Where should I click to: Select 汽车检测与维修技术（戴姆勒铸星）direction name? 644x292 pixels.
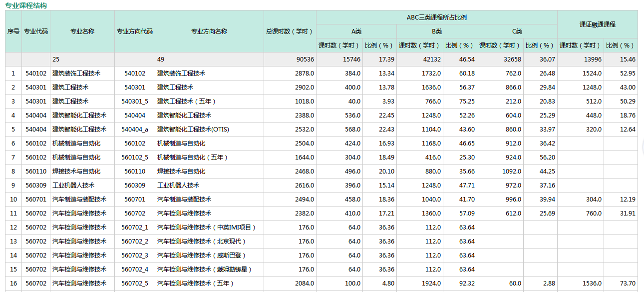pyautogui.click(x=209, y=269)
